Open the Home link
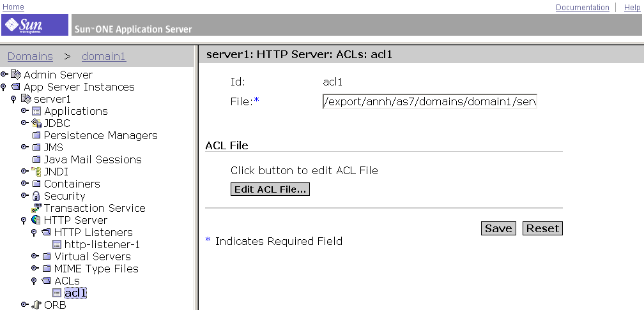Screen dimensions: 644x310 [x=13, y=7]
